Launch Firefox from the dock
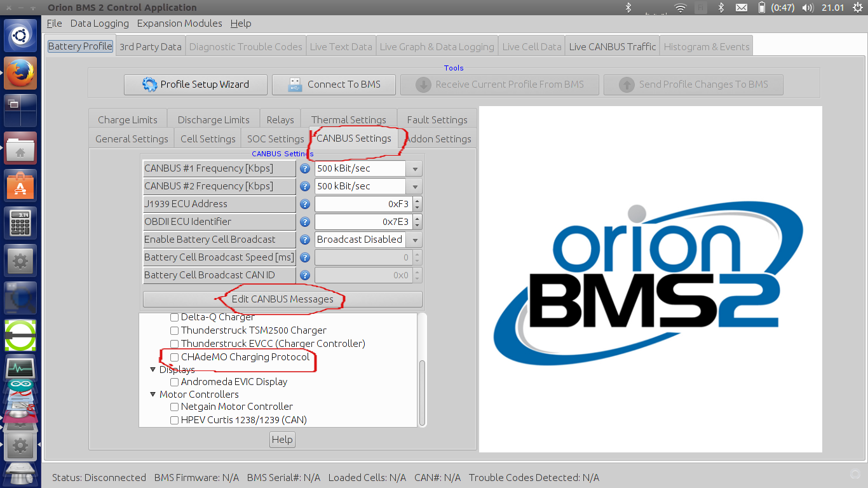 point(20,73)
